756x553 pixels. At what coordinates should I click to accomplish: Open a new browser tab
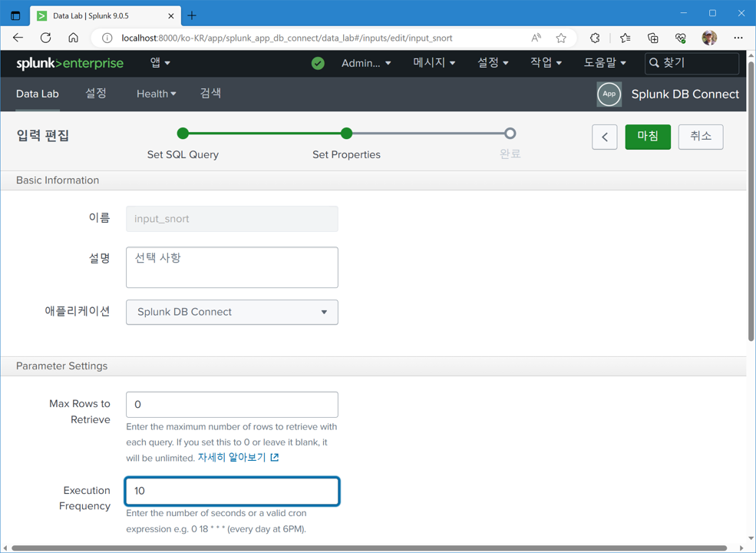tap(192, 15)
